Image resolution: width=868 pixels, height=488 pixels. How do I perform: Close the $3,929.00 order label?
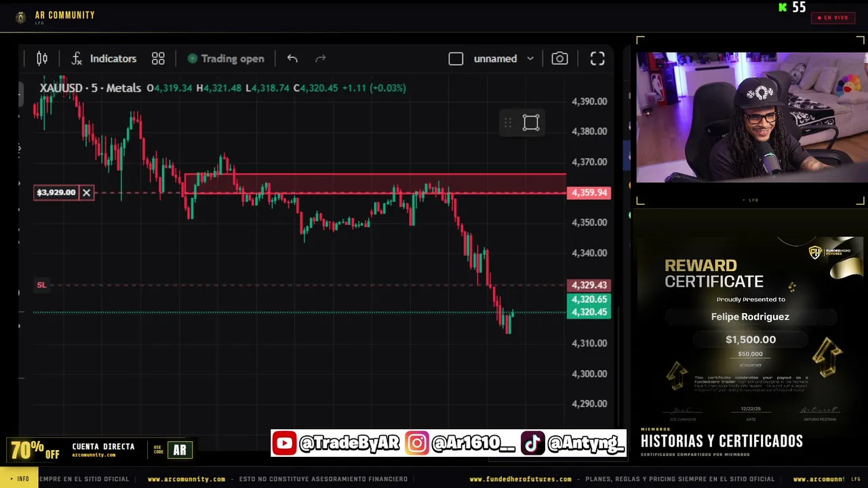[x=86, y=192]
